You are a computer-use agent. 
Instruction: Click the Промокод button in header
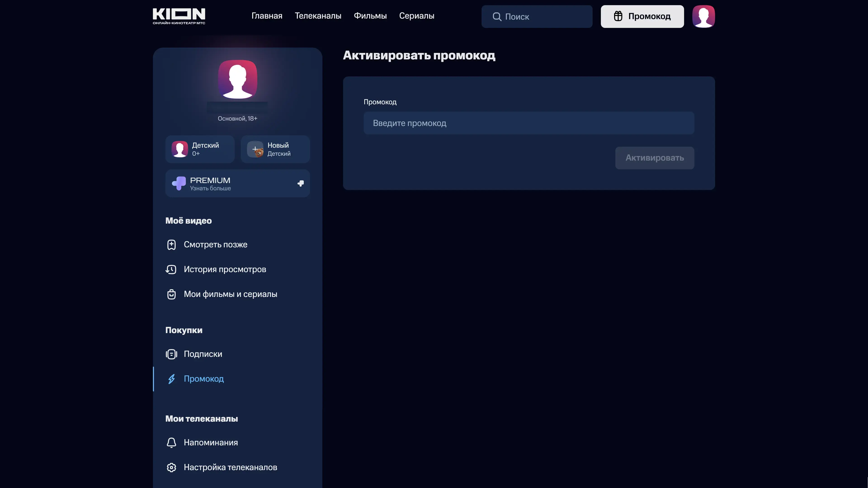(642, 16)
